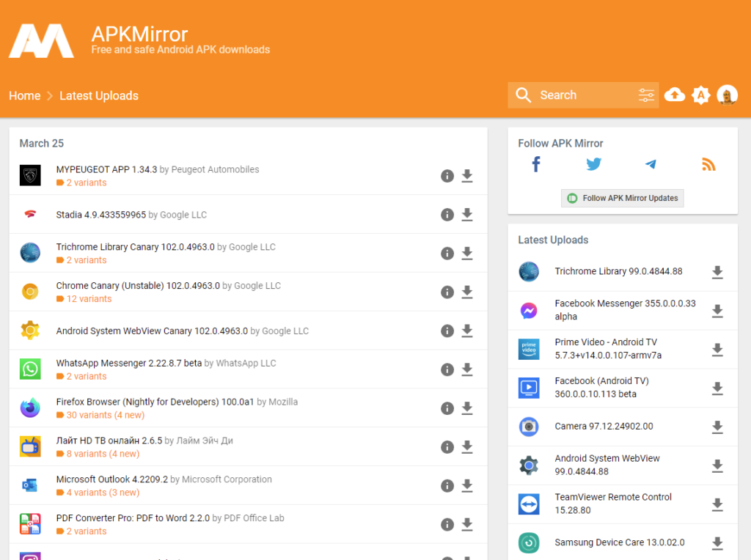This screenshot has width=751, height=560.
Task: Download Trichrome Library 99.0.4844.88 in sidebar
Action: 717,273
